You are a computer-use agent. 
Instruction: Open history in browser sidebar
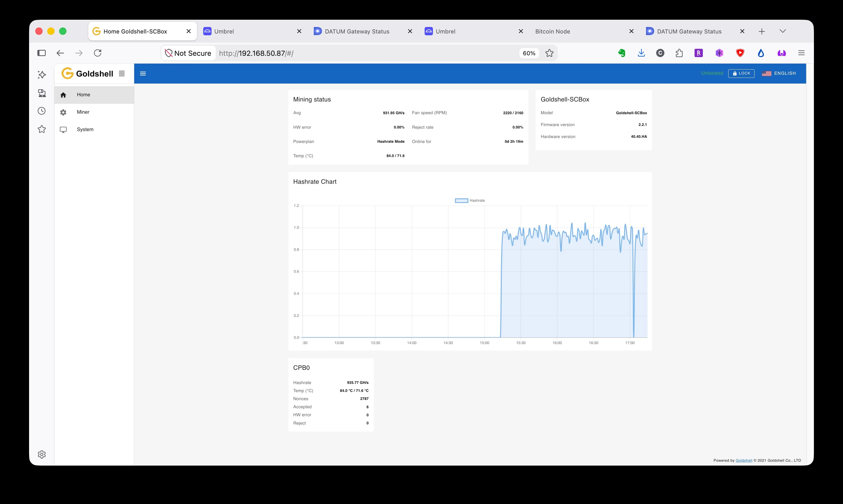[42, 111]
